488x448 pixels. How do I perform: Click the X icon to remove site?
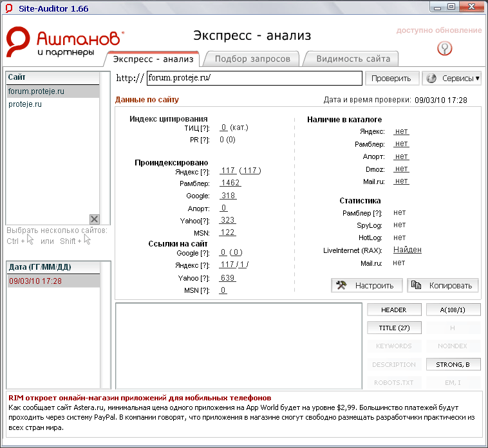pyautogui.click(x=94, y=219)
